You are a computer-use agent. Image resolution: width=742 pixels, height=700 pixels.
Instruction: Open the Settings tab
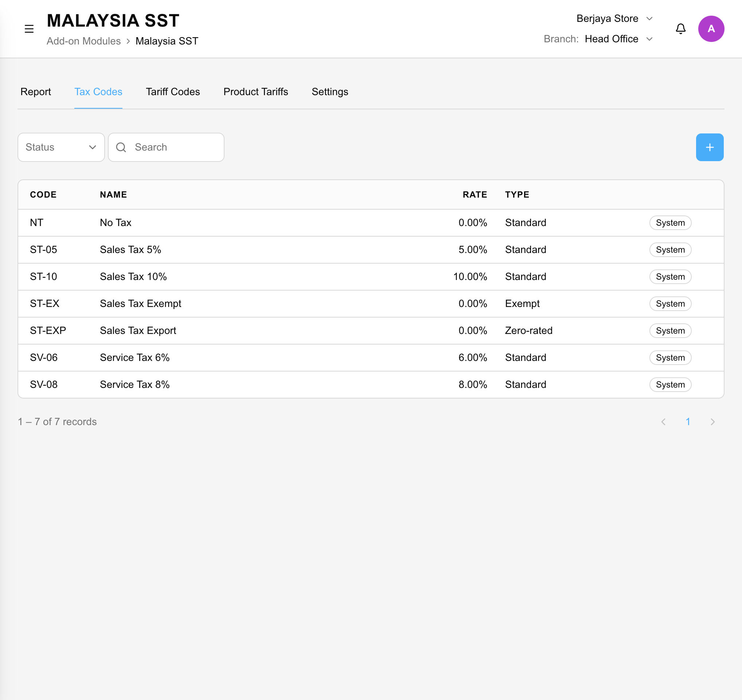tap(330, 92)
